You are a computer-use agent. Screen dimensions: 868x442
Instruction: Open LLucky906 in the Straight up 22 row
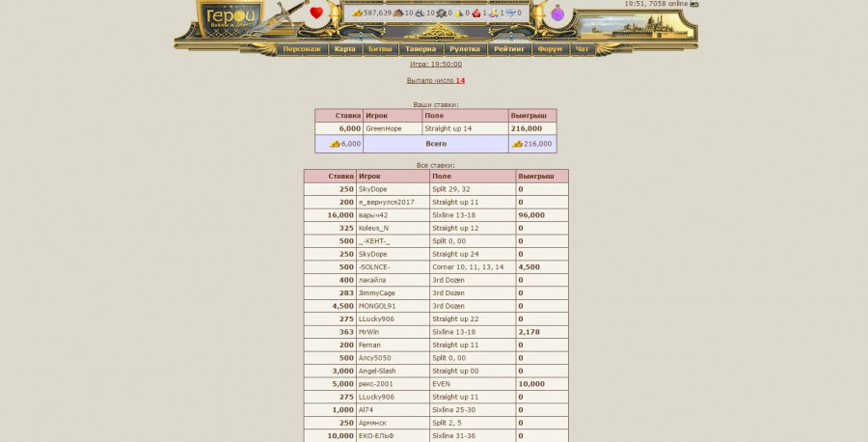point(376,319)
